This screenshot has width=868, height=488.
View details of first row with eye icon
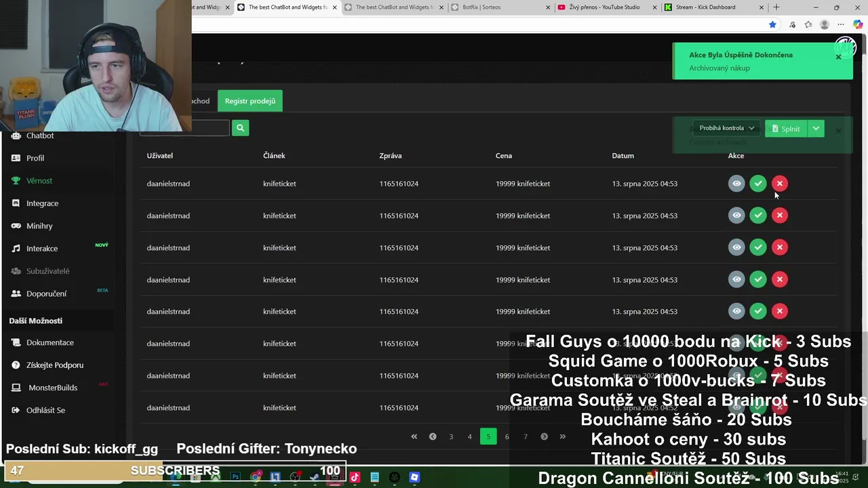pos(736,184)
